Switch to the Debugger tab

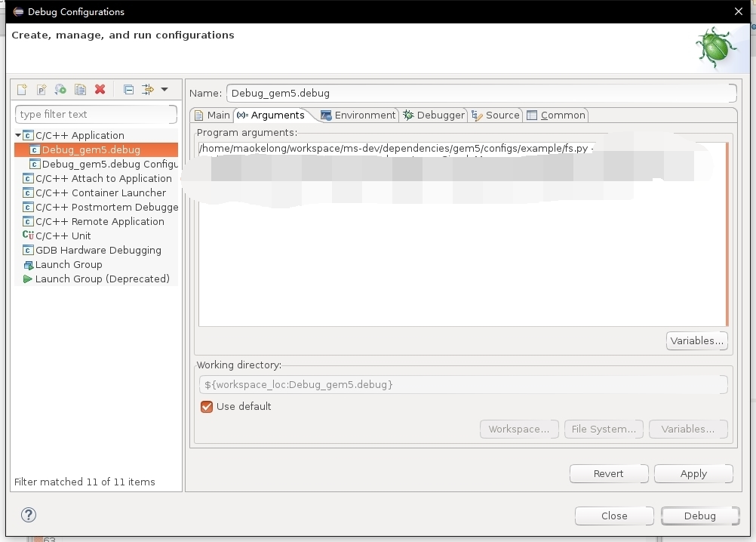pos(440,115)
